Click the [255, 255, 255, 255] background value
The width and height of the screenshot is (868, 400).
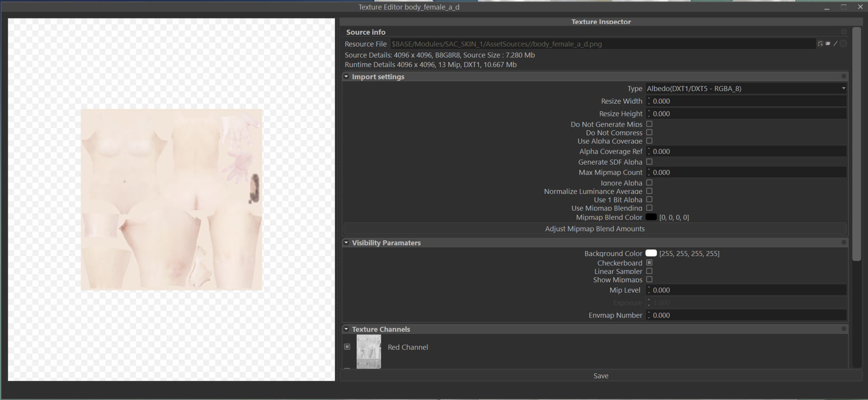[x=689, y=253]
